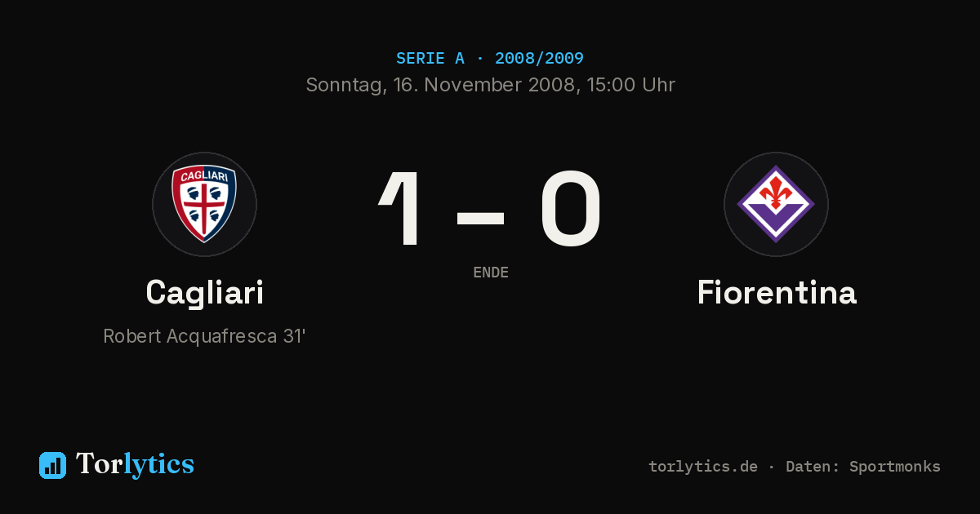Viewport: 980px width, 514px height.
Task: Click the Serie A 2008/2009 league label
Action: [490, 58]
